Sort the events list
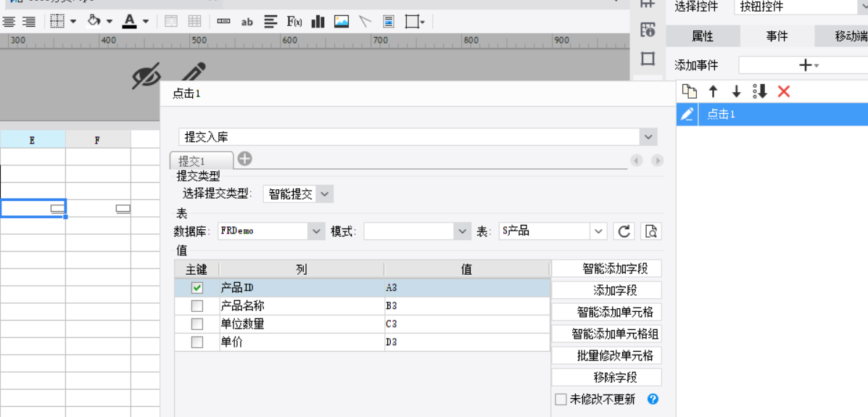This screenshot has height=417, width=868. click(760, 91)
